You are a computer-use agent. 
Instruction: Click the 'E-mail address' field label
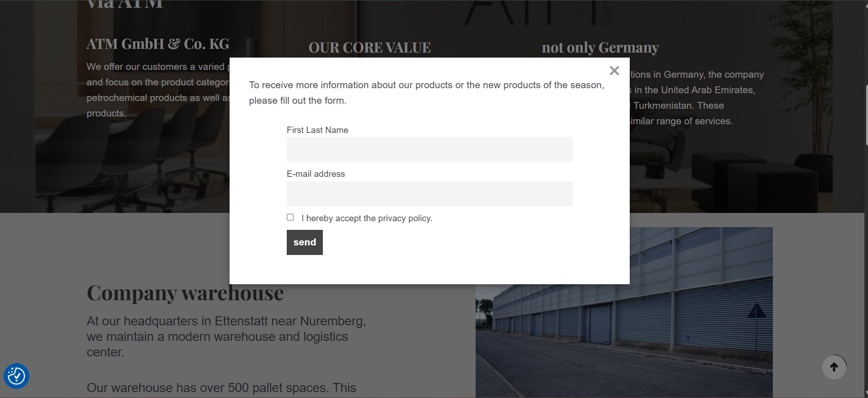coord(316,174)
